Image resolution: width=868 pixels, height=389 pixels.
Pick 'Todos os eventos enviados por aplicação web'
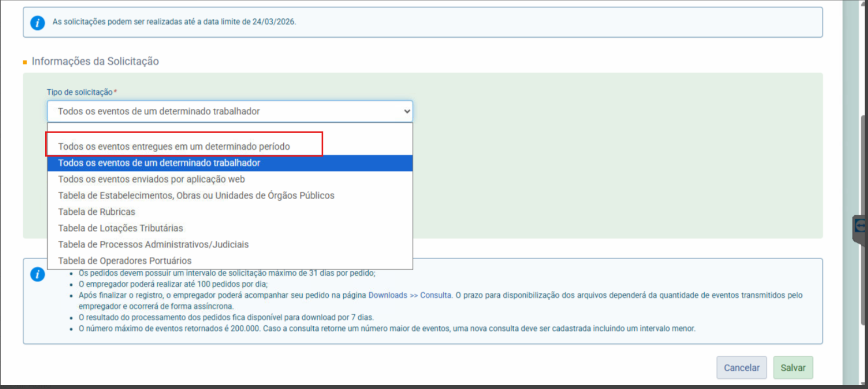pos(151,179)
